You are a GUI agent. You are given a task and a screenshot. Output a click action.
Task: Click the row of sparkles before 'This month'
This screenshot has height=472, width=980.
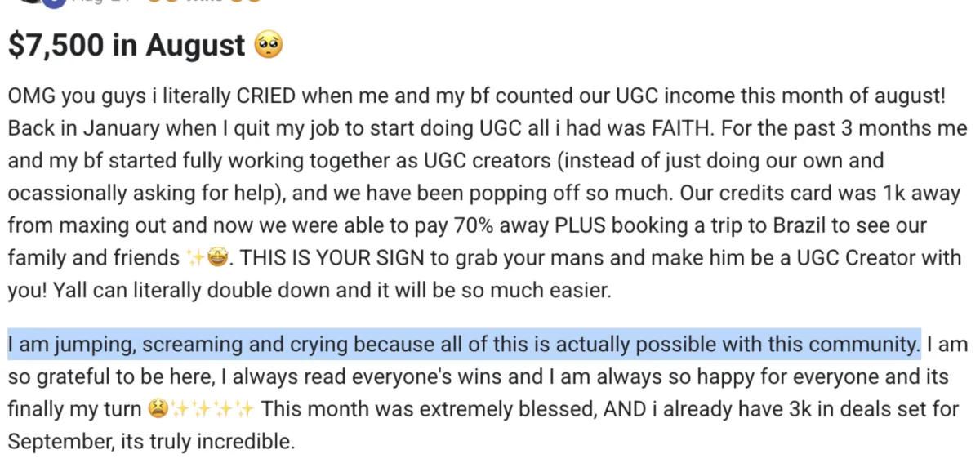tap(213, 408)
